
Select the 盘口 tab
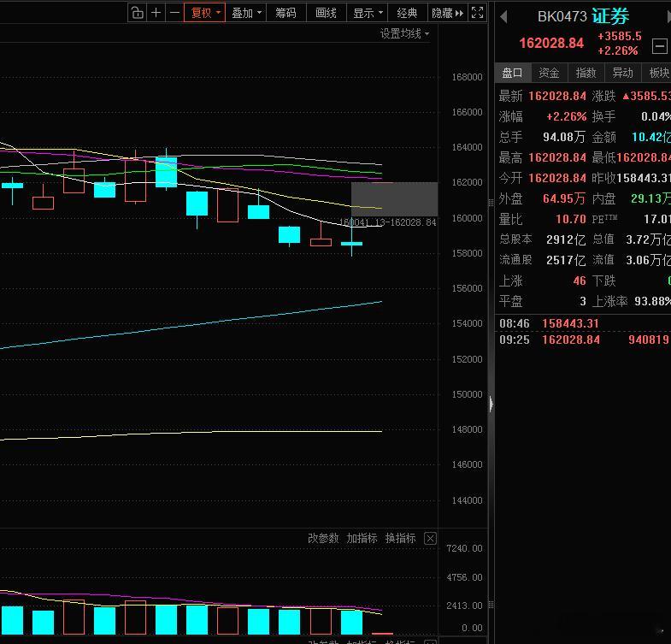[513, 73]
